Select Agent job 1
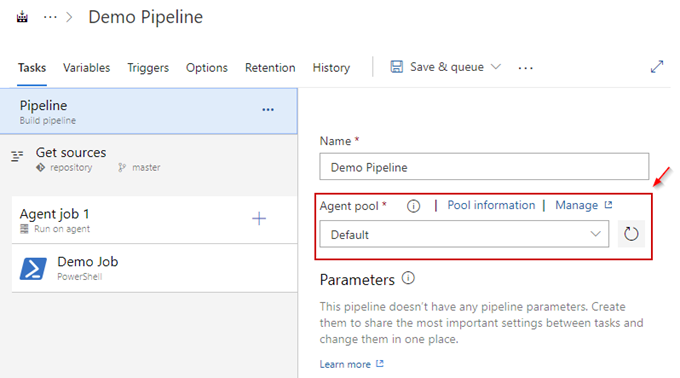The height and width of the screenshot is (378, 680). pos(154,220)
